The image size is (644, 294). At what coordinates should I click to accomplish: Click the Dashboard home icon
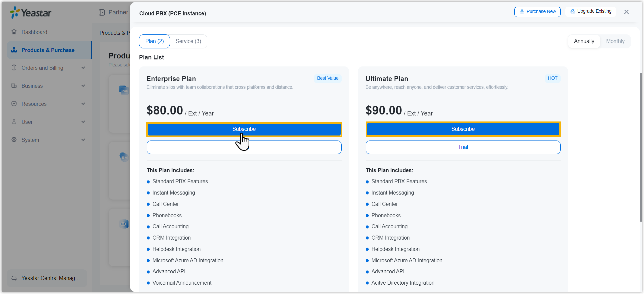point(14,32)
